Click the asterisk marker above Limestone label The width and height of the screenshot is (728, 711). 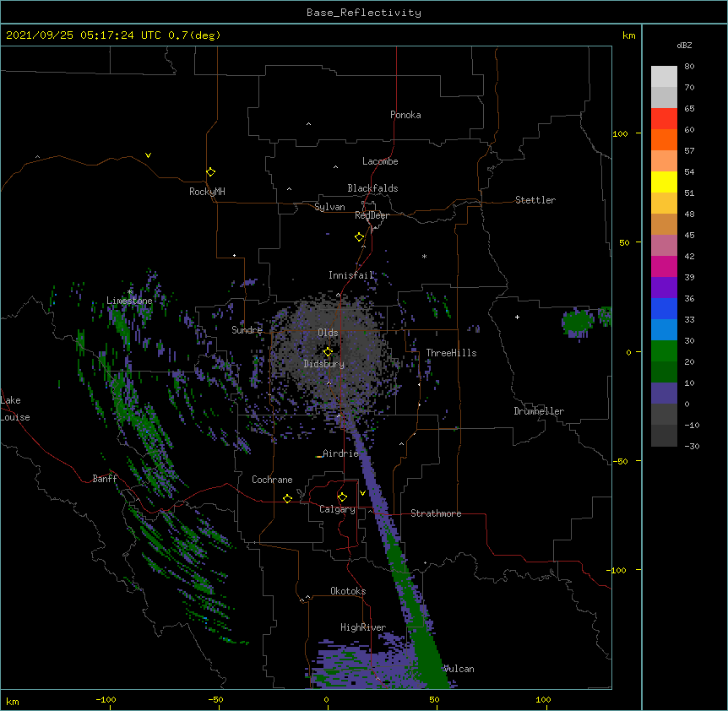pos(130,292)
